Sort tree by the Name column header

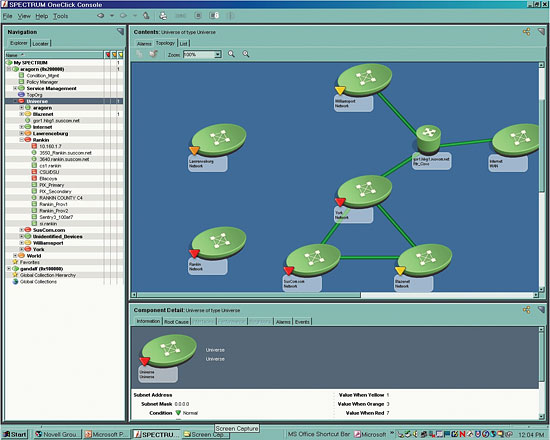point(54,55)
